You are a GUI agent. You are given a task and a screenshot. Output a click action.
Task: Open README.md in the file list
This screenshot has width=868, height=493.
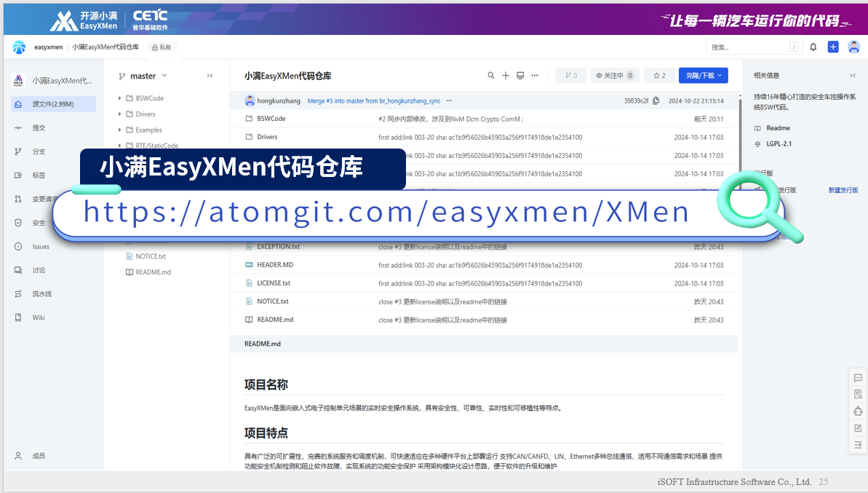(275, 320)
